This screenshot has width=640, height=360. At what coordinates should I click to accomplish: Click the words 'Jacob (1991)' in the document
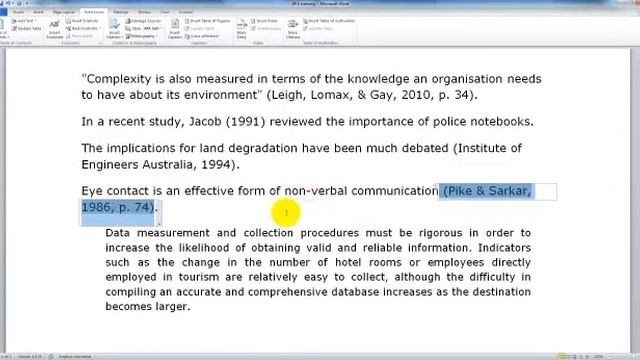[227, 122]
